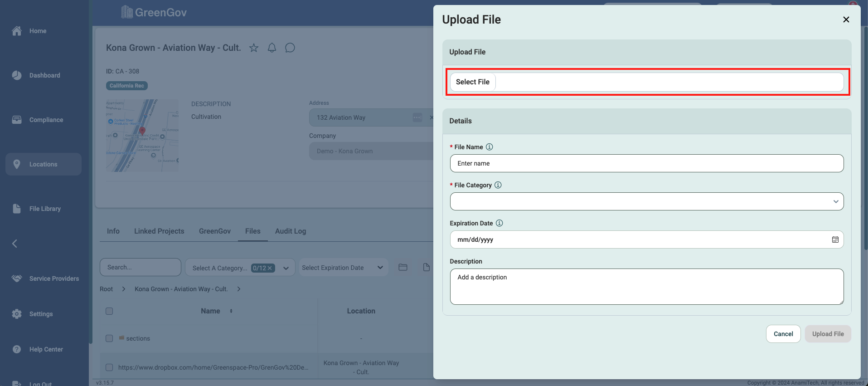The height and width of the screenshot is (386, 868).
Task: Open the calendar picker icon
Action: [x=835, y=239]
